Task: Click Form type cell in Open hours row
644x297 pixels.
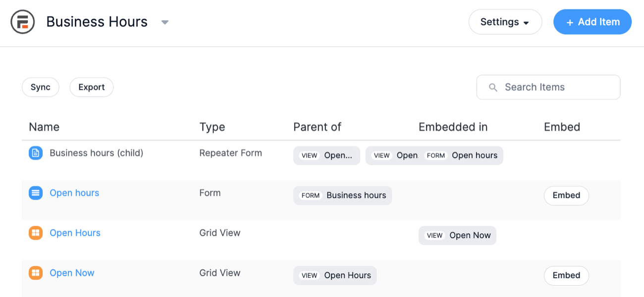Action: [x=210, y=193]
